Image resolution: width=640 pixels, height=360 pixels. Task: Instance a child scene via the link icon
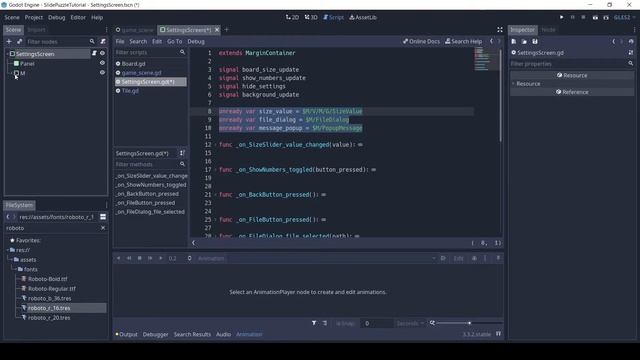[19, 42]
